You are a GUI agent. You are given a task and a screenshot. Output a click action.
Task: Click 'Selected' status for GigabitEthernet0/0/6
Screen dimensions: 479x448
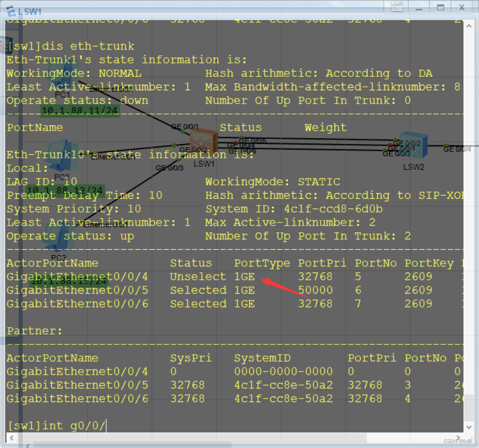tap(198, 303)
